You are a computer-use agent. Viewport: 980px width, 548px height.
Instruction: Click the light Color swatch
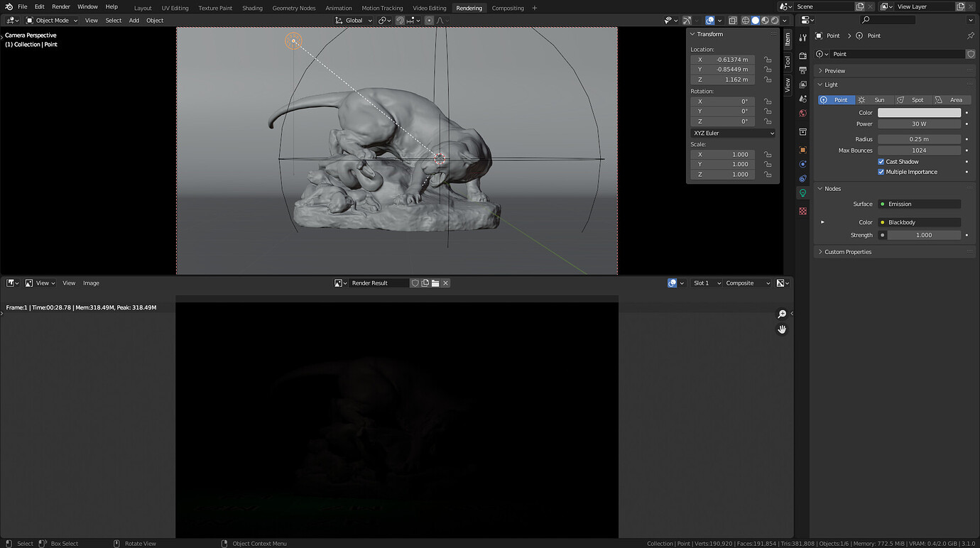click(x=919, y=113)
